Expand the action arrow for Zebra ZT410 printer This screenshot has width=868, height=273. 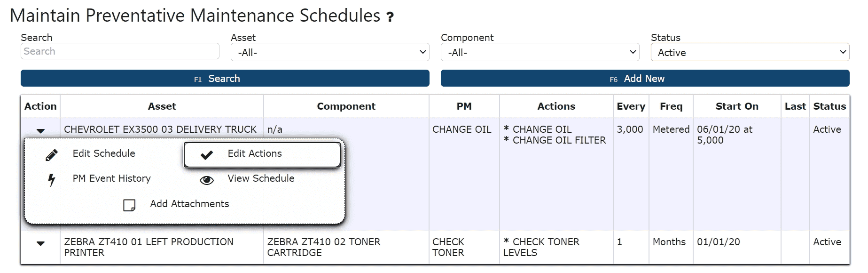click(x=41, y=243)
